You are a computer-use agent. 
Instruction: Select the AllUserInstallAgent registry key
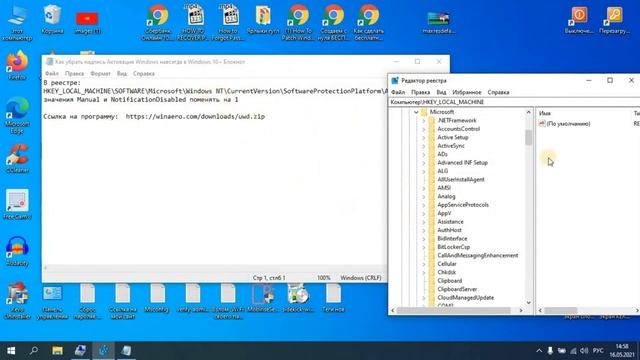point(461,180)
